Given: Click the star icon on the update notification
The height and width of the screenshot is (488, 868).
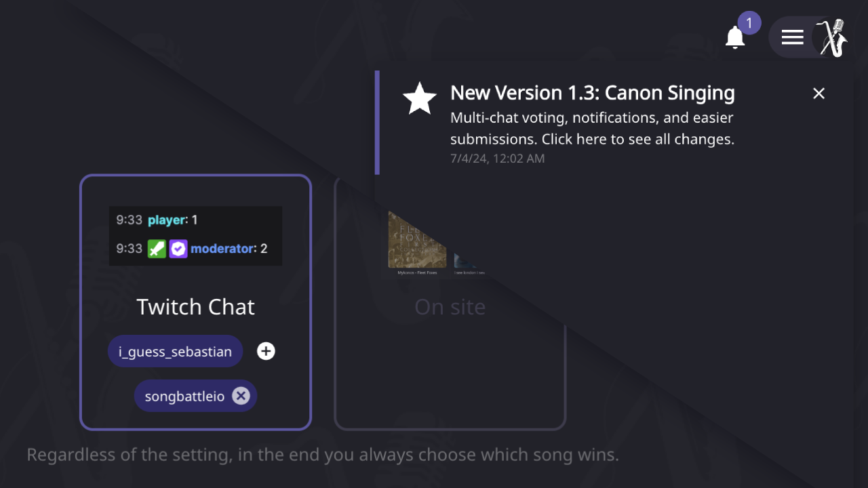Looking at the screenshot, I should 419,98.
